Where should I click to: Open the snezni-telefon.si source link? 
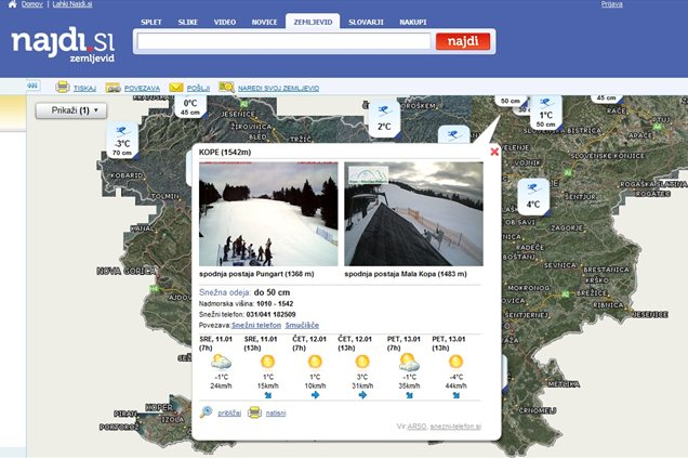(455, 426)
